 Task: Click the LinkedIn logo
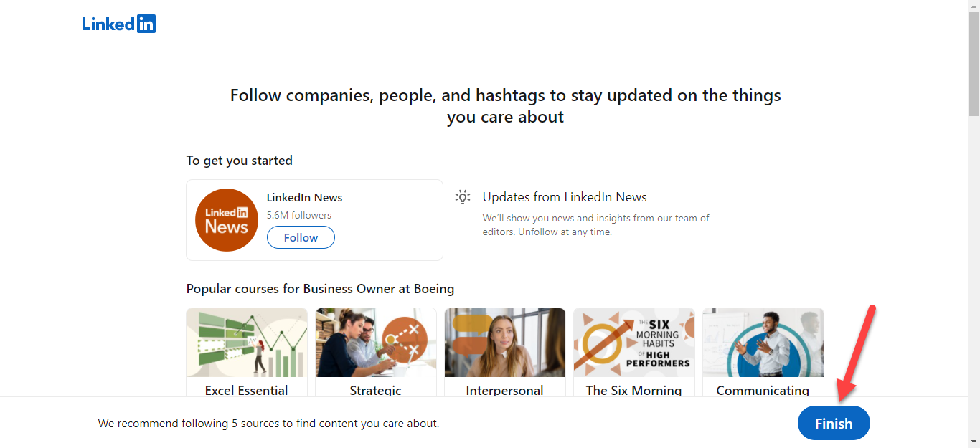coord(119,24)
